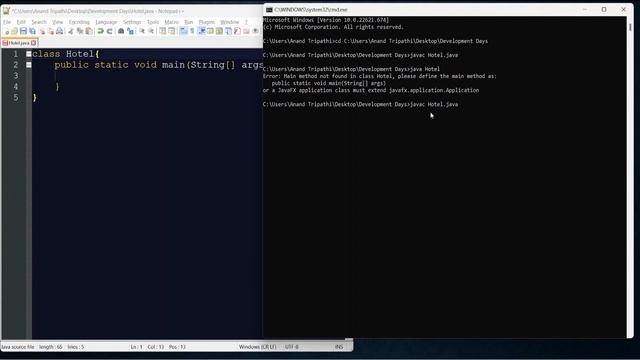The height and width of the screenshot is (360, 640).
Task: Click the 'java Hotel' command line in cmd
Action: (x=351, y=69)
